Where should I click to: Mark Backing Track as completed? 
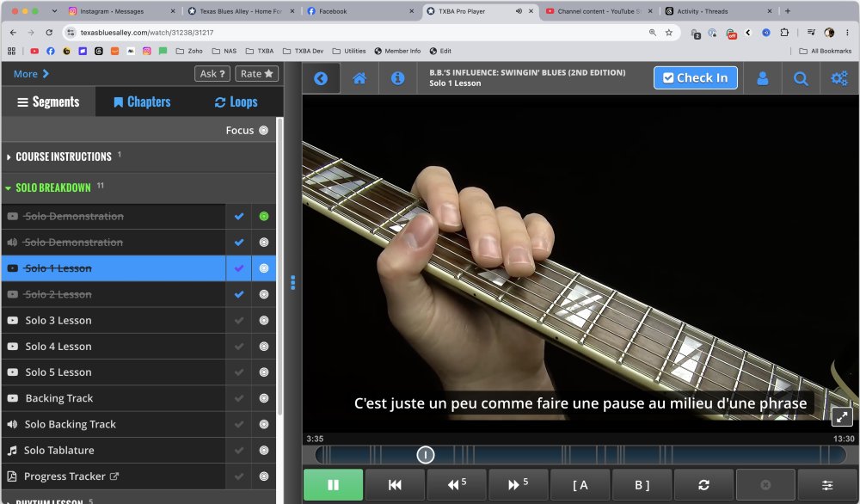238,398
